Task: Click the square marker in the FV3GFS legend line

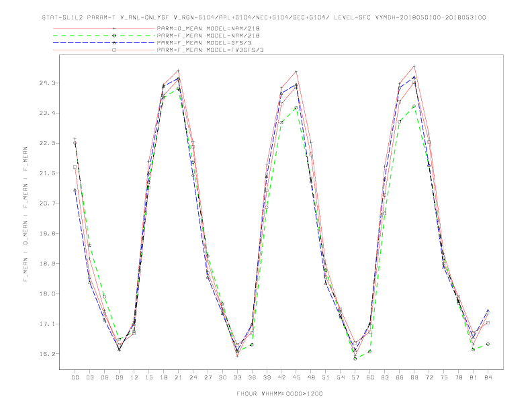Action: 114,50
